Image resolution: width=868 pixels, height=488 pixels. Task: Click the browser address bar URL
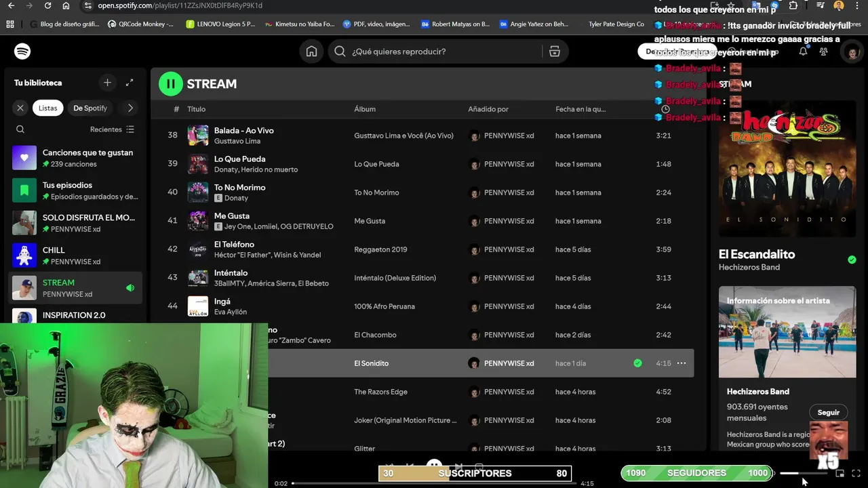[180, 5]
